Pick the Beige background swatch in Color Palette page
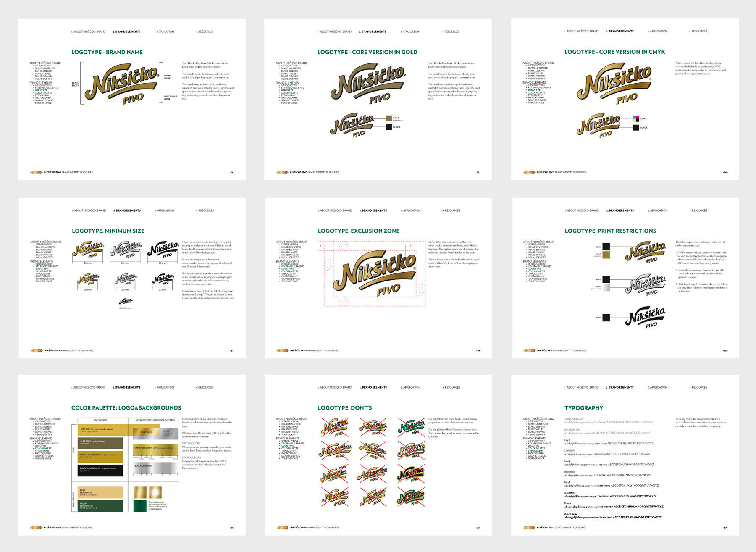 click(x=100, y=492)
